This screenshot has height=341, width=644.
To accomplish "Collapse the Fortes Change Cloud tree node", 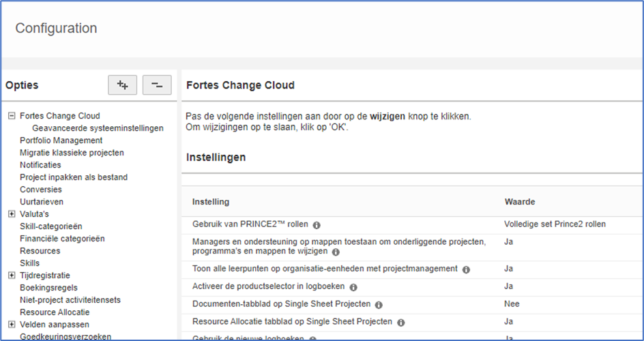I will (x=12, y=116).
